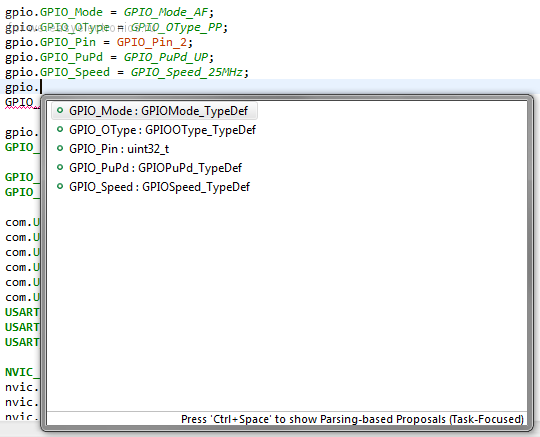Select the GPIO_Mode proposal entry
Image resolution: width=540 pixels, height=437 pixels.
tap(154, 111)
